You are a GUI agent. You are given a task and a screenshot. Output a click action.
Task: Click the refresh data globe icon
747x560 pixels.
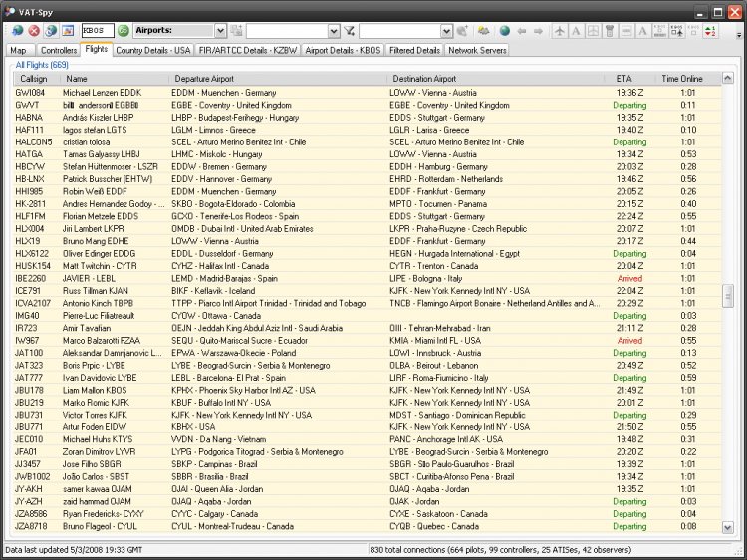18,31
